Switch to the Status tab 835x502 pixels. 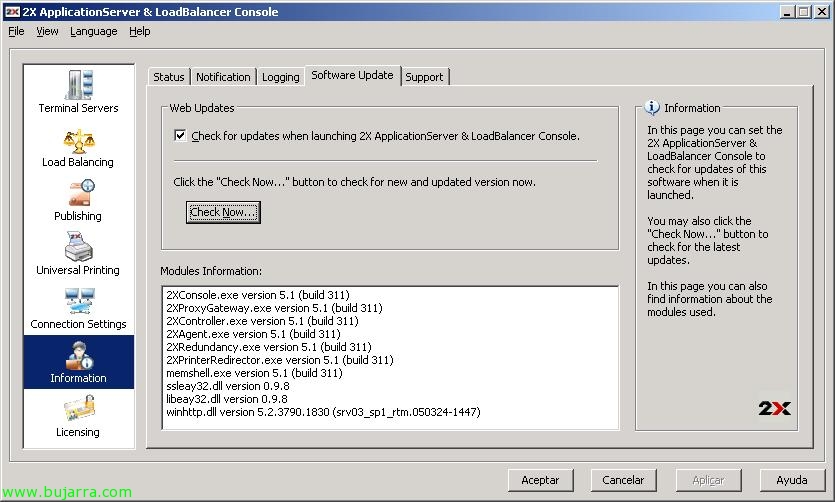(168, 77)
